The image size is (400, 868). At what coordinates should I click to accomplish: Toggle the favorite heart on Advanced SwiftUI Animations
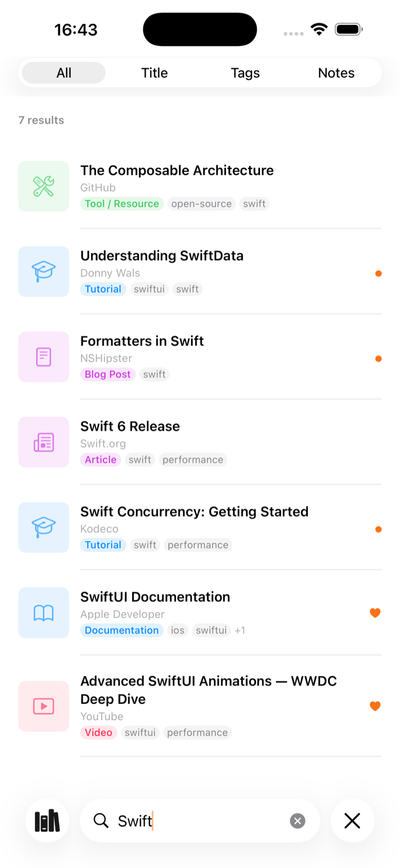pos(376,706)
